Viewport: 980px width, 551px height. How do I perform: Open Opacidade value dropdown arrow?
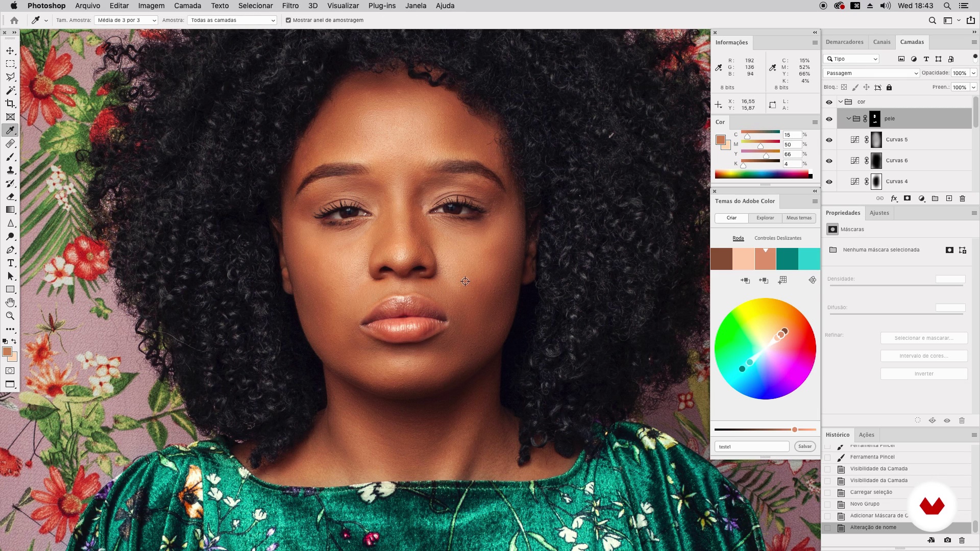(973, 73)
